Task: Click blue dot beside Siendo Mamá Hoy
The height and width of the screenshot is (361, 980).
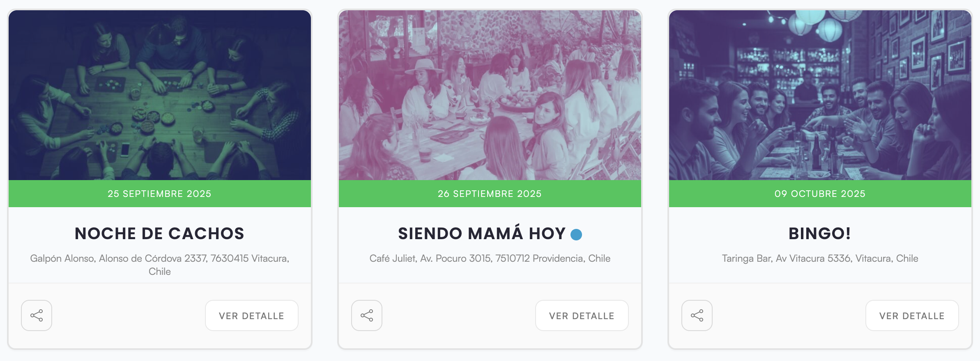Action: coord(576,234)
